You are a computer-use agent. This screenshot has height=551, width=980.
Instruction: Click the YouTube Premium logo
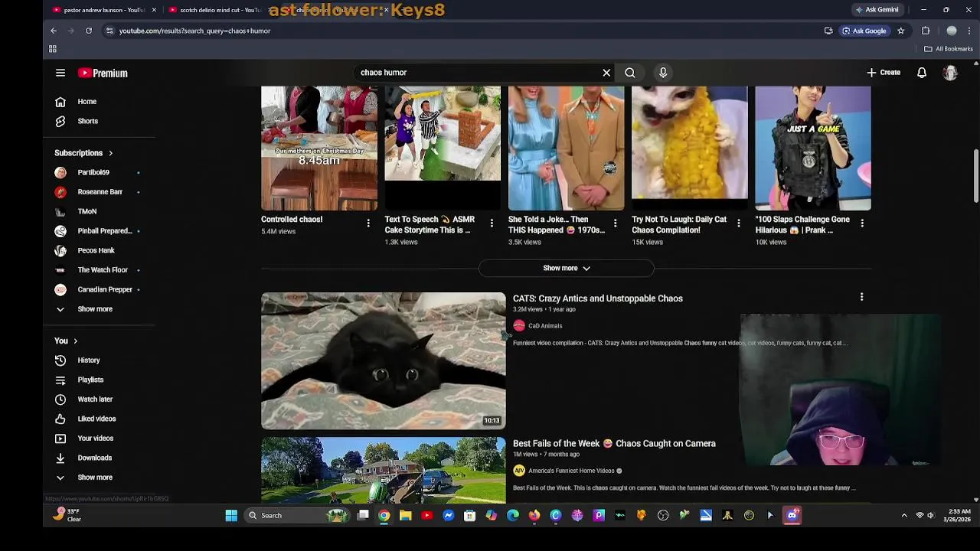(x=103, y=73)
